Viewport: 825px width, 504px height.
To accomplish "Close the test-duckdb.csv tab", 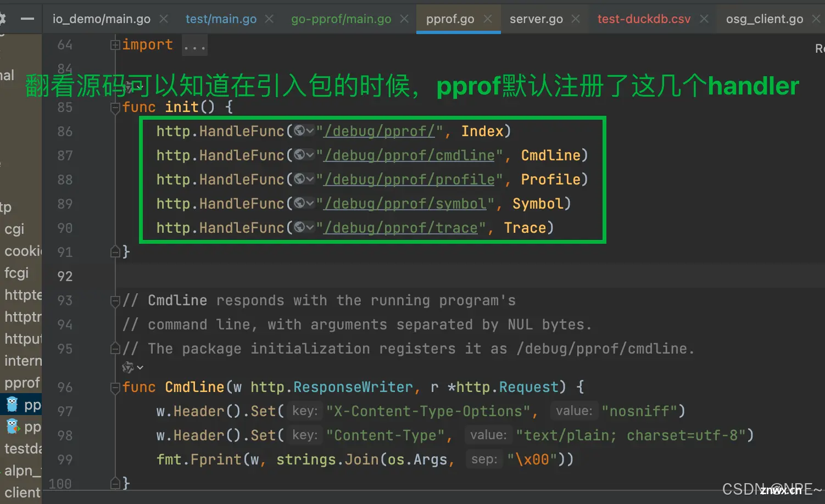I will tap(704, 19).
